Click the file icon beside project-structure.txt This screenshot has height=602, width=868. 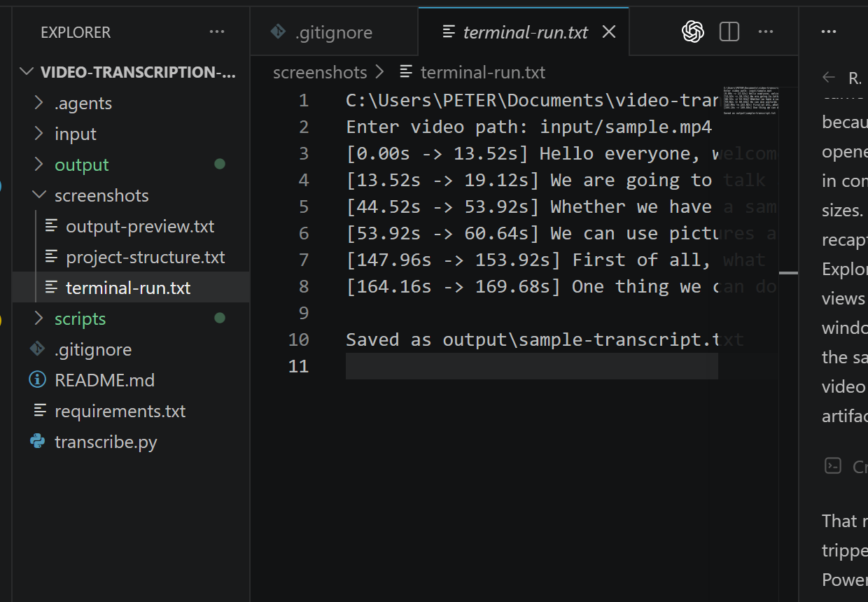click(x=52, y=257)
